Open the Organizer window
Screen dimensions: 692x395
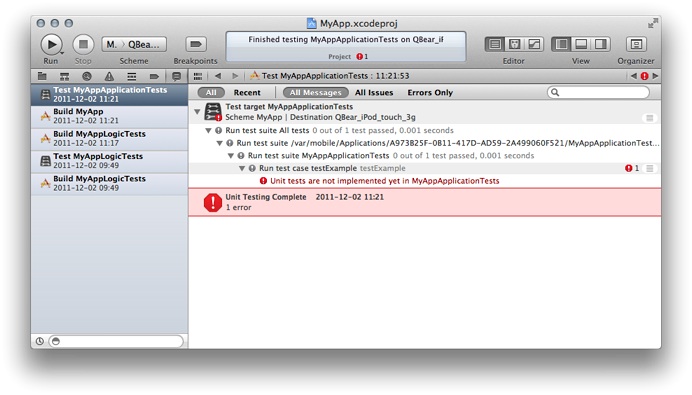tap(636, 44)
